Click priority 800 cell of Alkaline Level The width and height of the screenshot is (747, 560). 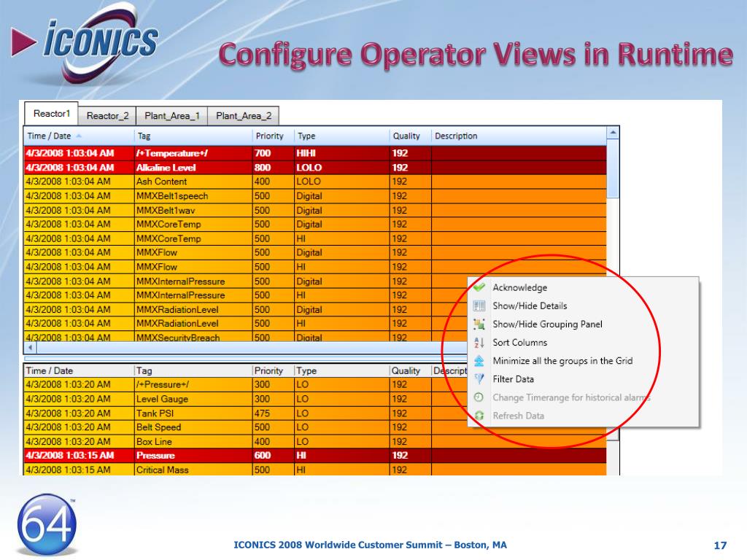[x=273, y=168]
